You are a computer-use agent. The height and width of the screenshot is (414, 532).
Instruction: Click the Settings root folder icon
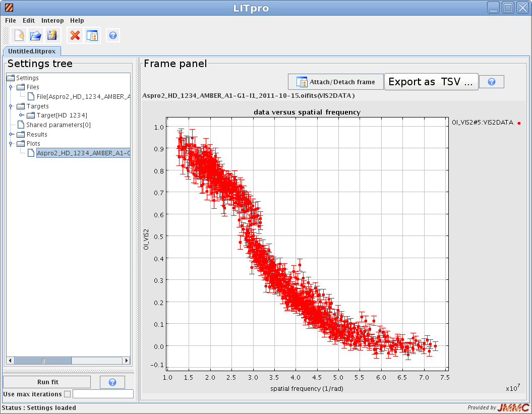click(11, 78)
